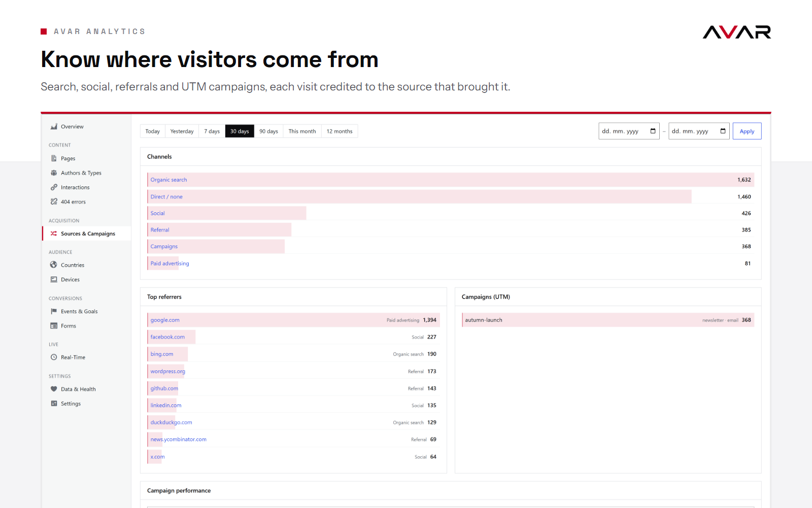
Task: Open the Direct / none channel
Action: click(166, 197)
